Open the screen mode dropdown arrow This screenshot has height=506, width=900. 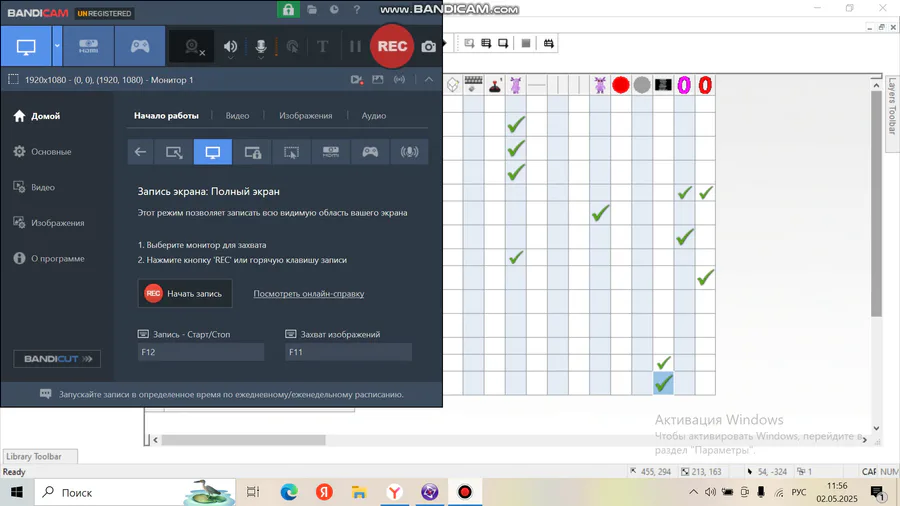[x=57, y=46]
